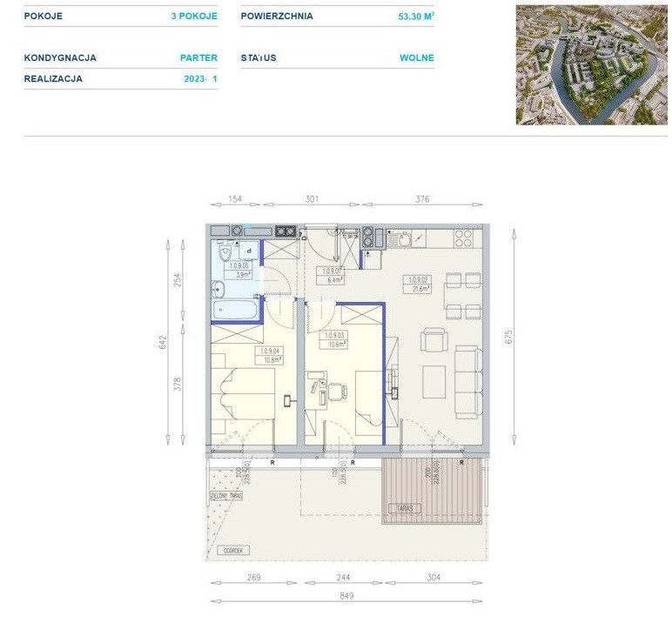Click the dining table with four chairs
Screen dimensions: 672x643
pyautogui.click(x=463, y=296)
